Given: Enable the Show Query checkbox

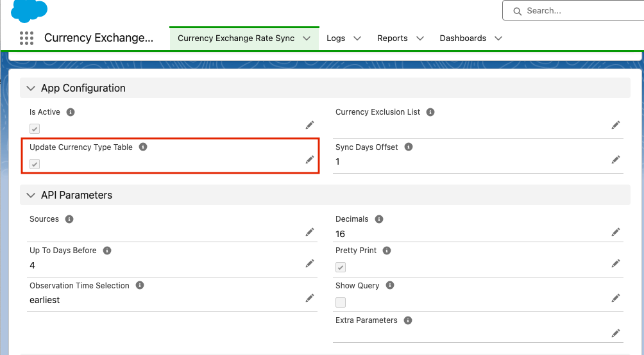Looking at the screenshot, I should [341, 302].
